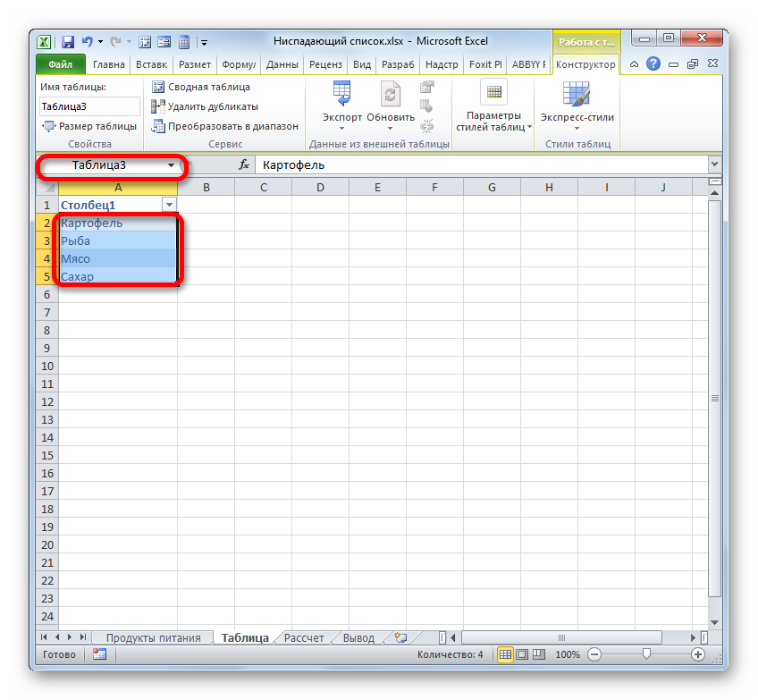This screenshot has height=700, width=758.
Task: Click the formula bar containing Картофель
Action: (482, 164)
